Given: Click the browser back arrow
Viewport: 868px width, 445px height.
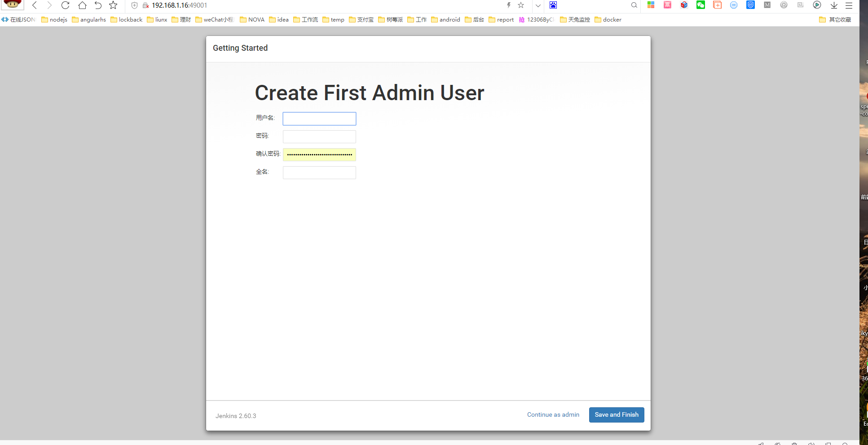Looking at the screenshot, I should (35, 5).
